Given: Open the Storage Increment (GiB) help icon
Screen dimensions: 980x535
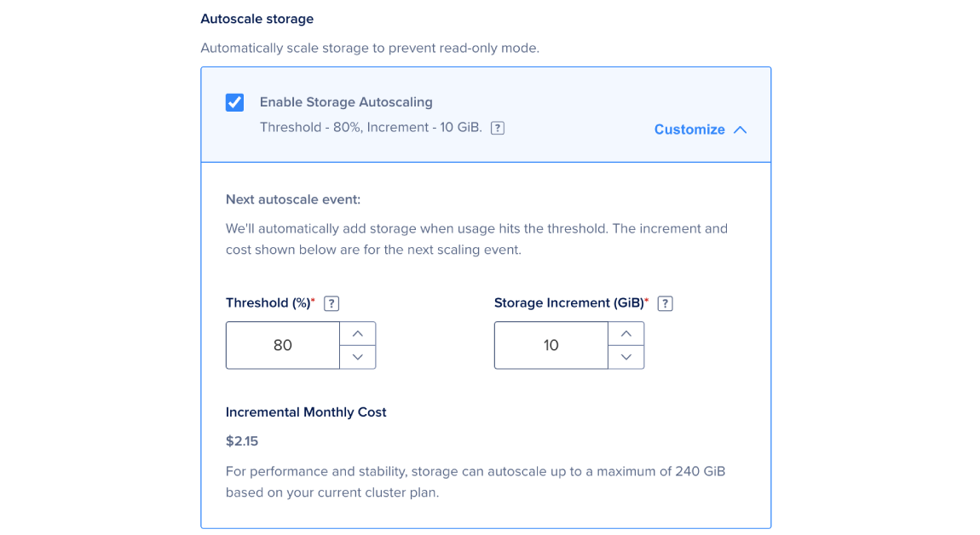Looking at the screenshot, I should coord(666,303).
